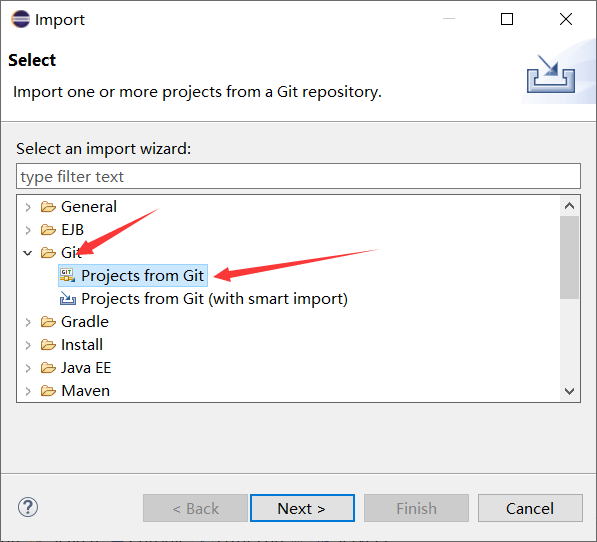This screenshot has height=542, width=597.
Task: Click the Eclipse logo in the title bar
Action: pos(21,19)
